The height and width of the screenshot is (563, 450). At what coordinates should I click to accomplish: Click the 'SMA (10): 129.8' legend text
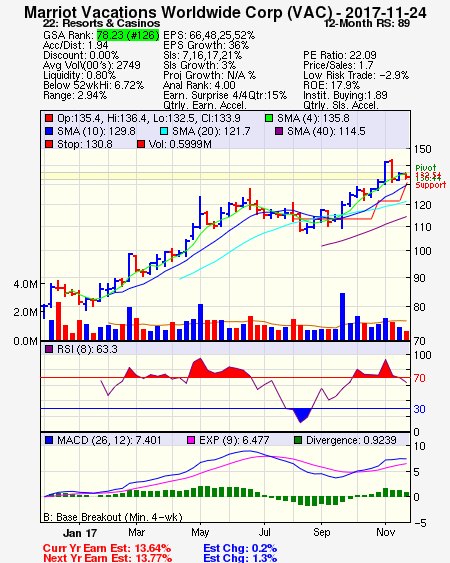tap(96, 131)
